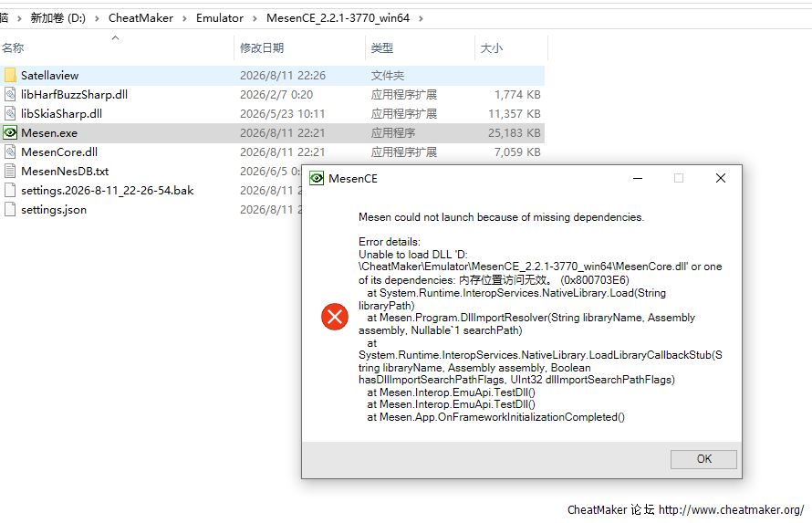
Task: Click the MesenCE dialog title bar icon
Action: [317, 178]
